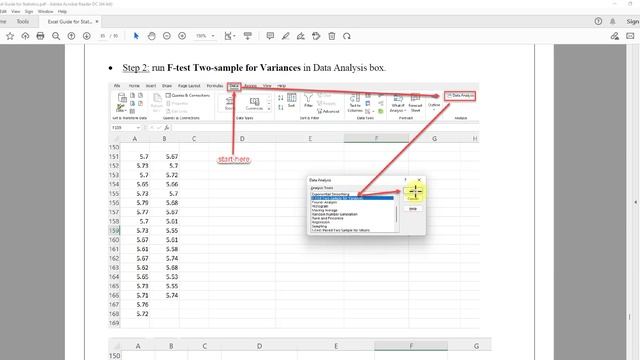Open the Window menu
The height and width of the screenshot is (360, 640).
tap(45, 11)
